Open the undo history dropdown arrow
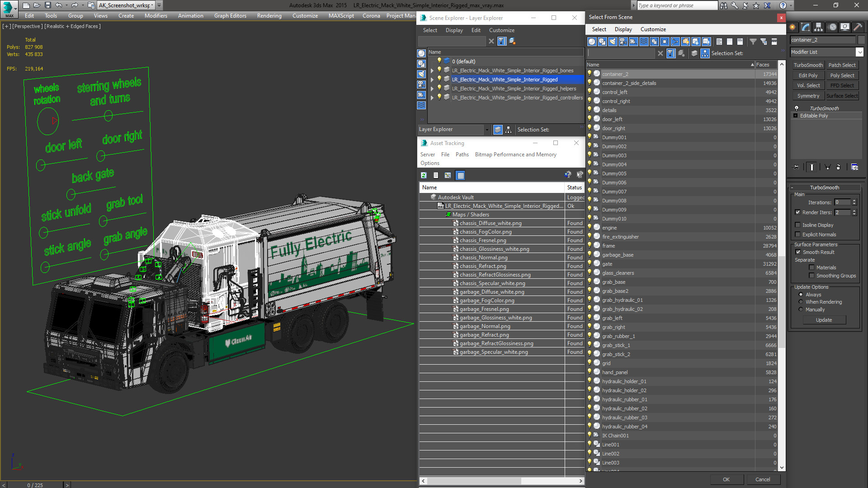The height and width of the screenshot is (488, 868). [66, 5]
